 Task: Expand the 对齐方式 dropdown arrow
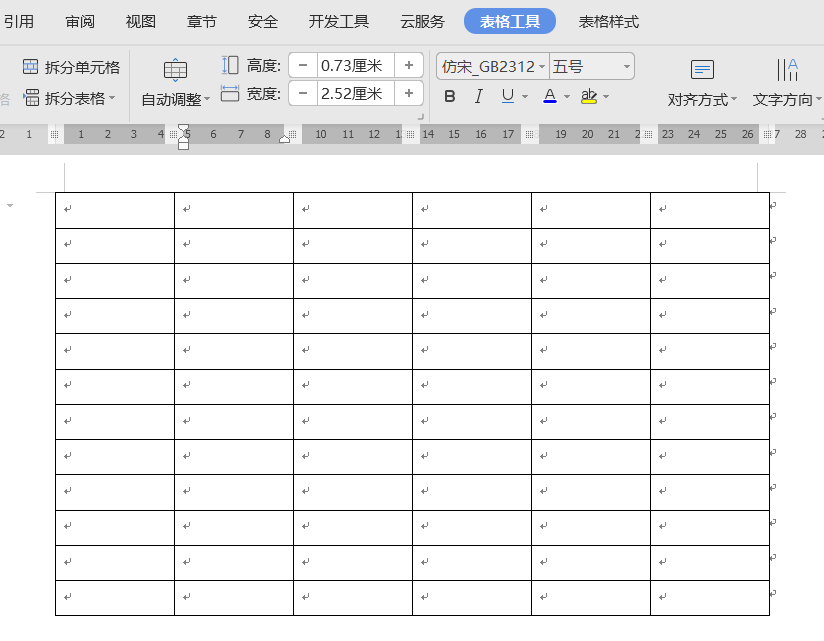734,99
